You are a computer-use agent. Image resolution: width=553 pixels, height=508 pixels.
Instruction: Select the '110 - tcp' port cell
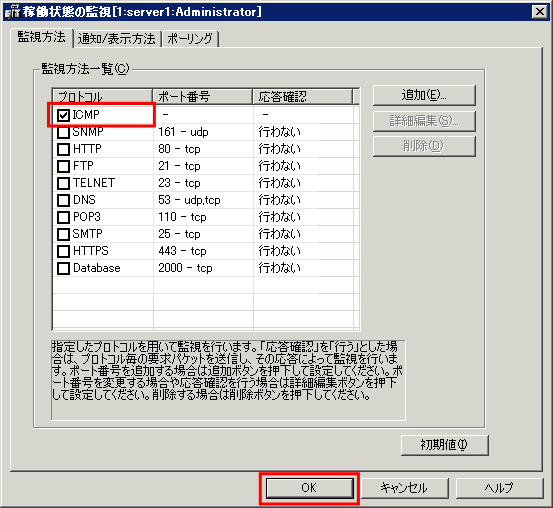[x=203, y=217]
